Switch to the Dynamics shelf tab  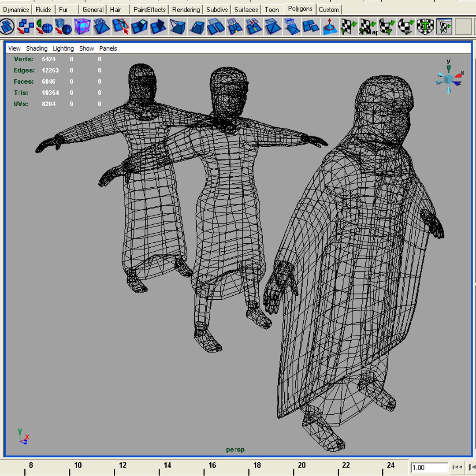click(x=16, y=10)
